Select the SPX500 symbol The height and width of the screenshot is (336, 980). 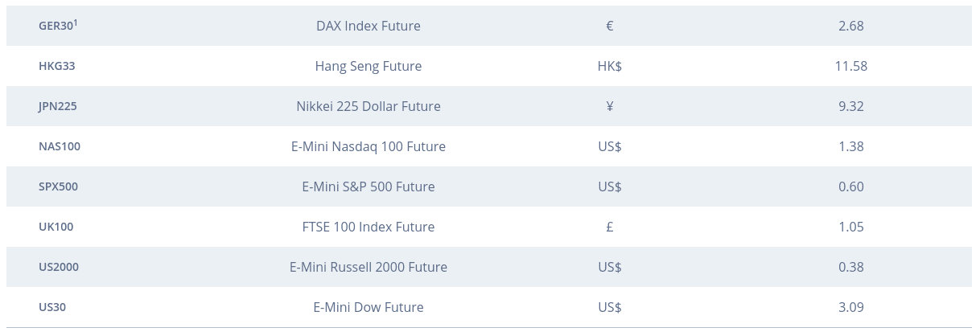click(59, 186)
